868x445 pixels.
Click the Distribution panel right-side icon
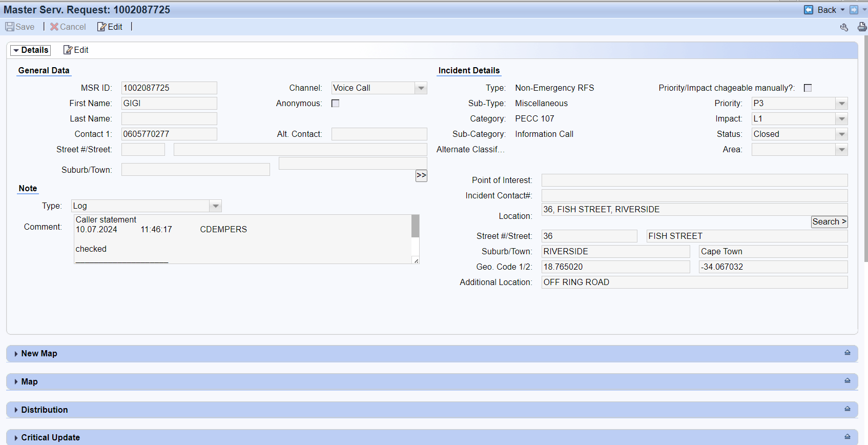click(x=848, y=409)
